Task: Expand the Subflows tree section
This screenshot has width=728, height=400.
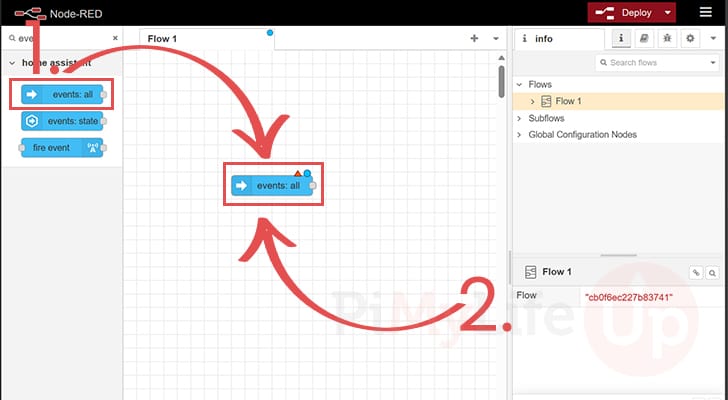Action: [519, 118]
